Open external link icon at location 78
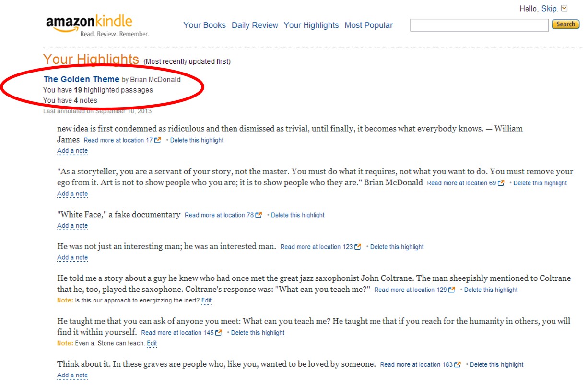This screenshot has height=387, width=588. [259, 215]
